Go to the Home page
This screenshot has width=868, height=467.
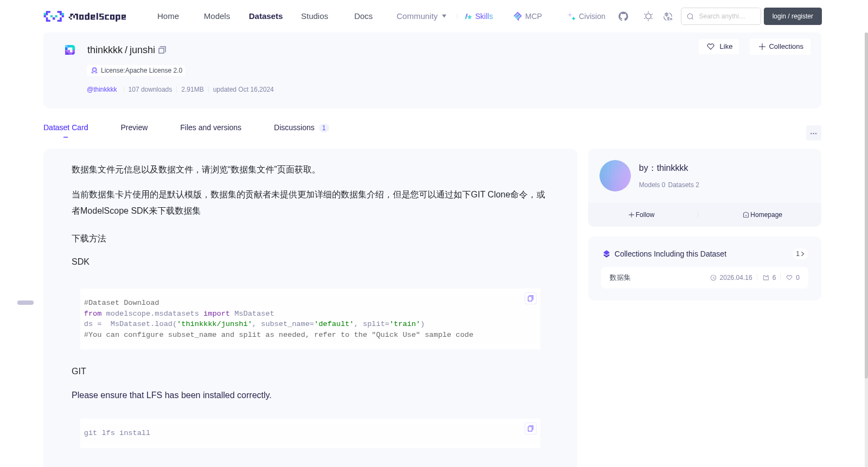point(168,16)
